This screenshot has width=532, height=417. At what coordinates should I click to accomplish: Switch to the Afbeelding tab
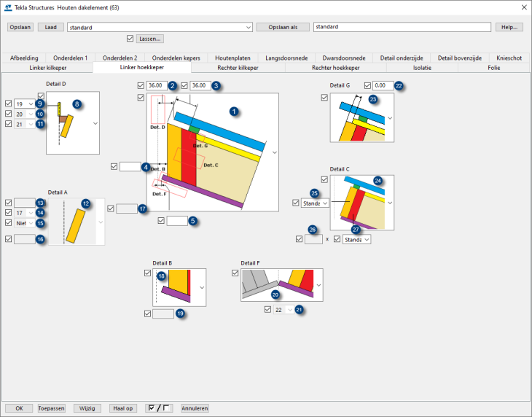[x=24, y=58]
